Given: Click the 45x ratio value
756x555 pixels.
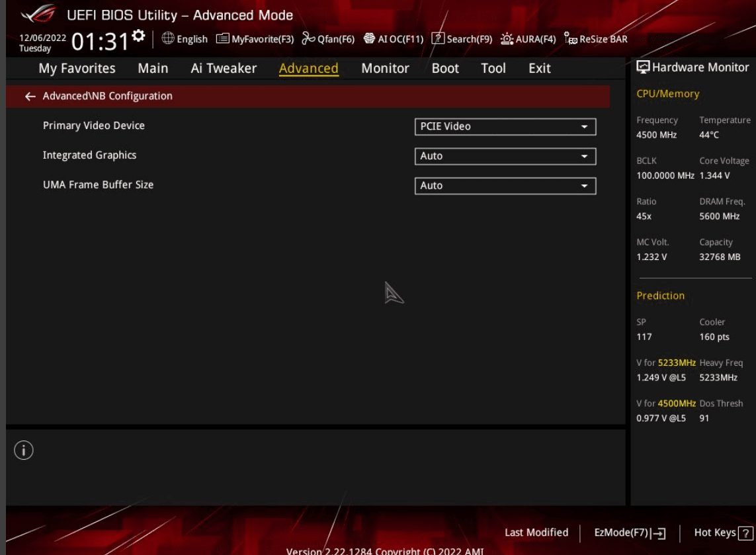Looking at the screenshot, I should (x=644, y=216).
